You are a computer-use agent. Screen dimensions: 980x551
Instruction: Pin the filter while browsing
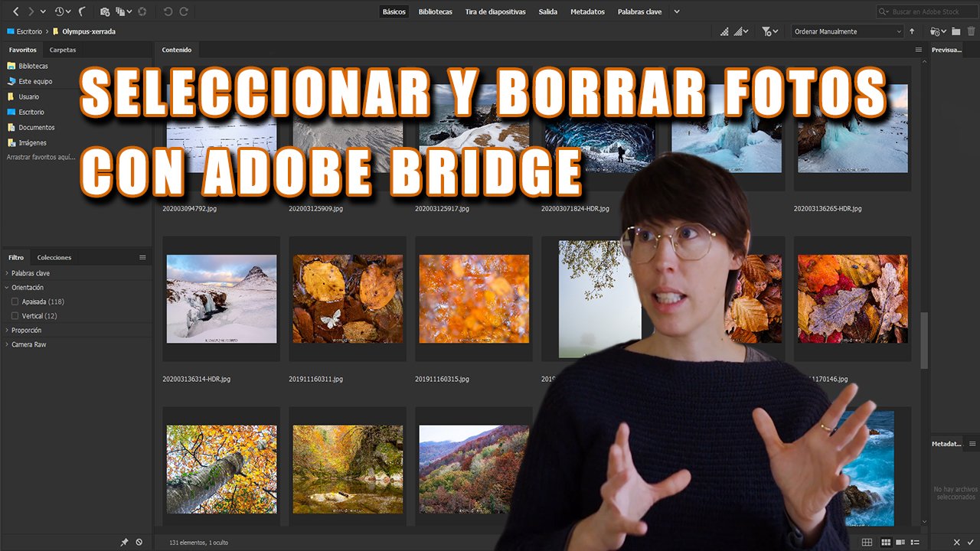tap(125, 542)
